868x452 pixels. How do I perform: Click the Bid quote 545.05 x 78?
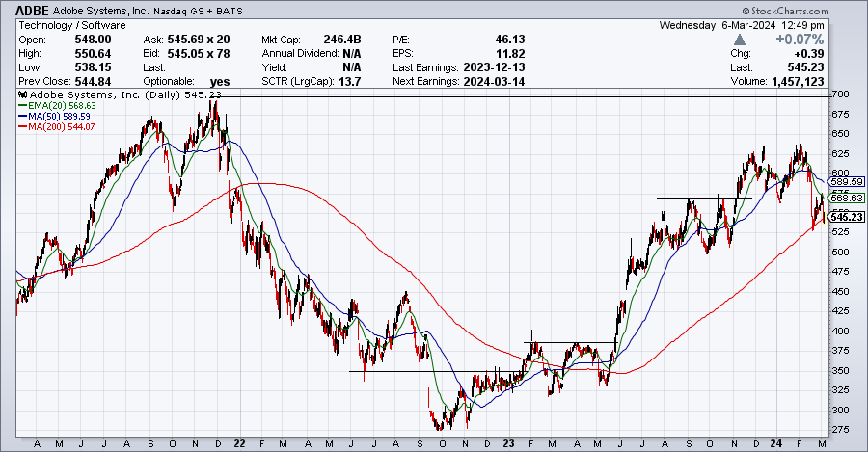pyautogui.click(x=198, y=54)
